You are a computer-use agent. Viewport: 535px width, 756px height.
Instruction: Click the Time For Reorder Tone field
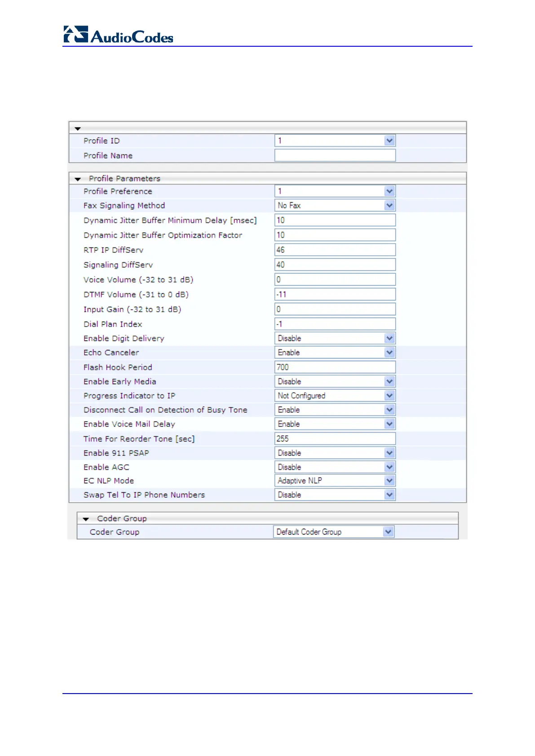pos(335,439)
